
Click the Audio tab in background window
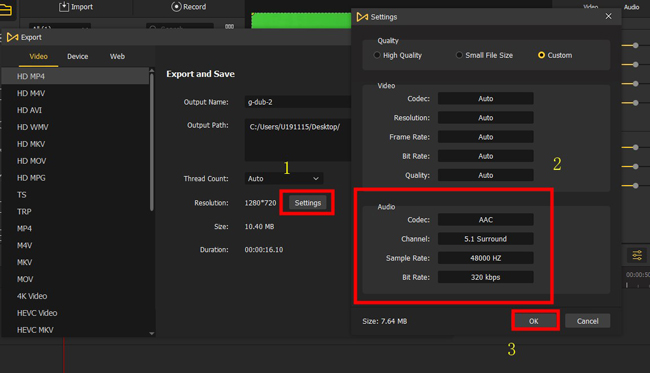[x=631, y=7]
